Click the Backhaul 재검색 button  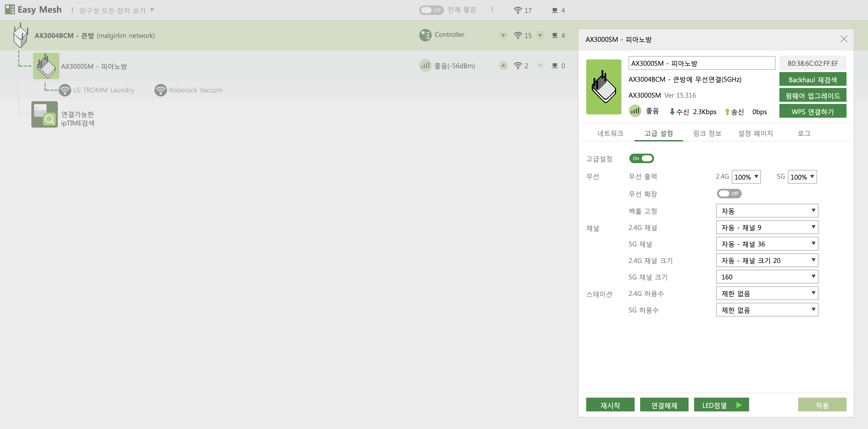tap(813, 79)
